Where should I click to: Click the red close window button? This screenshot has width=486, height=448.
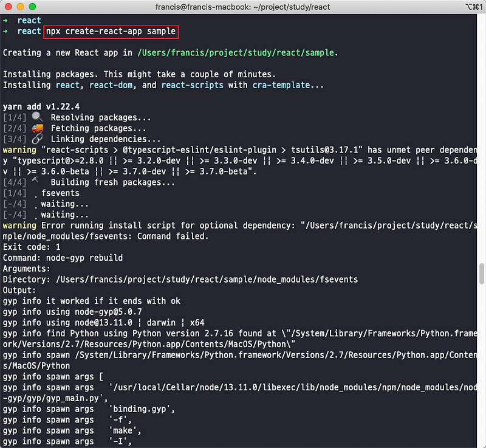(9, 7)
